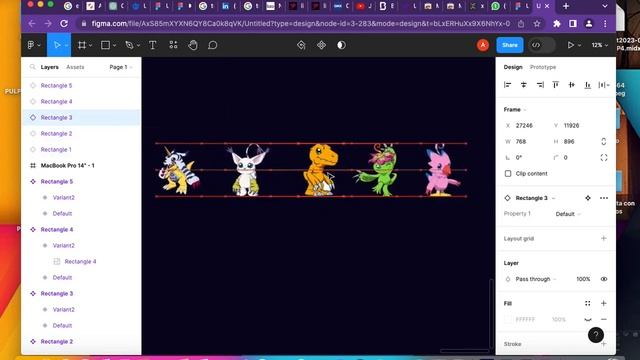Toggle the fill visibility eye icon

pos(588,319)
